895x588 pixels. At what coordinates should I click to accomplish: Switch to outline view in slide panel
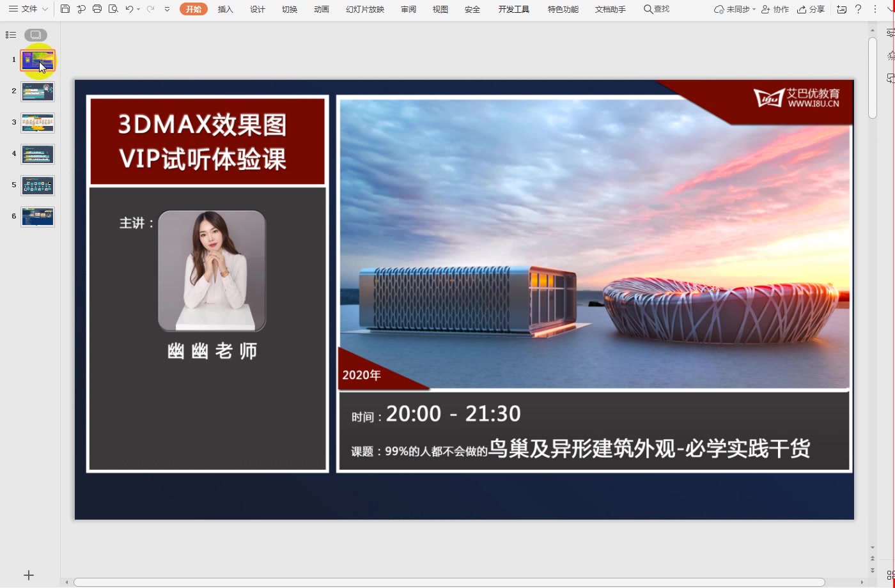pos(10,35)
